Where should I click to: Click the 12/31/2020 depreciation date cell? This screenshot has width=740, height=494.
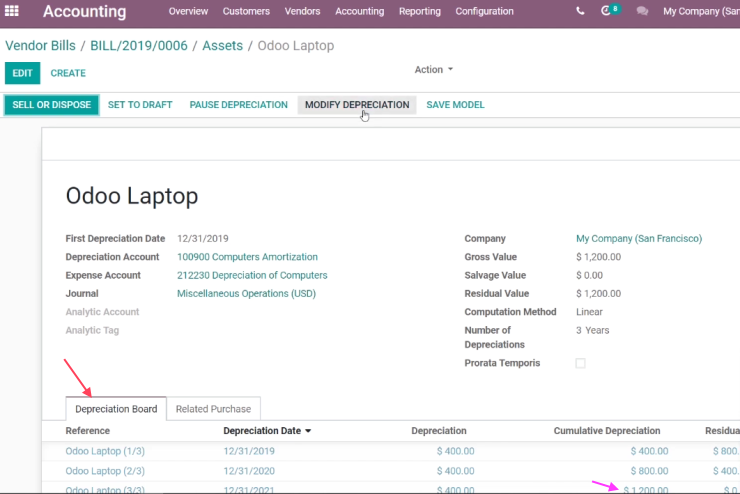(249, 471)
